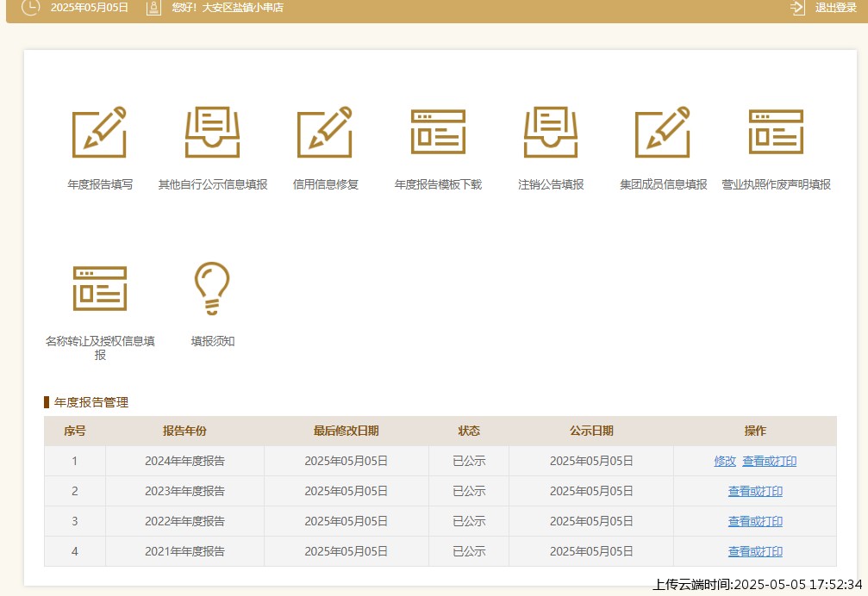Open the 名称转让及授权信息填报 icon
Screen dimensions: 868x596
point(100,289)
